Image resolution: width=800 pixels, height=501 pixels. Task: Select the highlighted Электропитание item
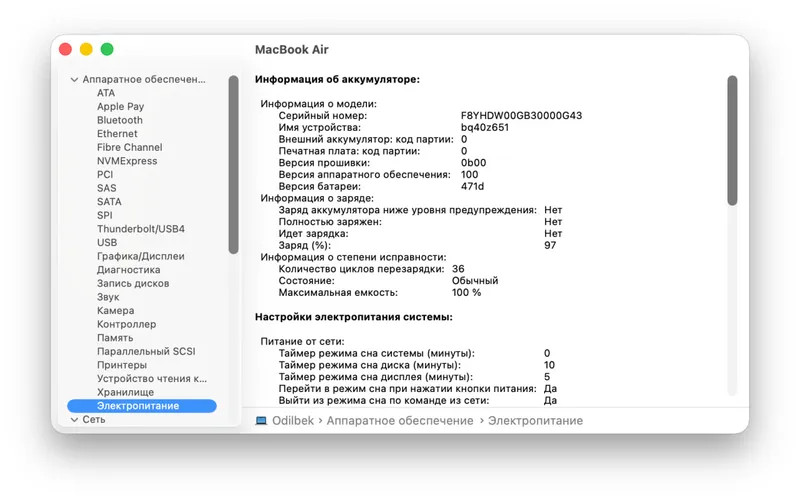pos(142,406)
